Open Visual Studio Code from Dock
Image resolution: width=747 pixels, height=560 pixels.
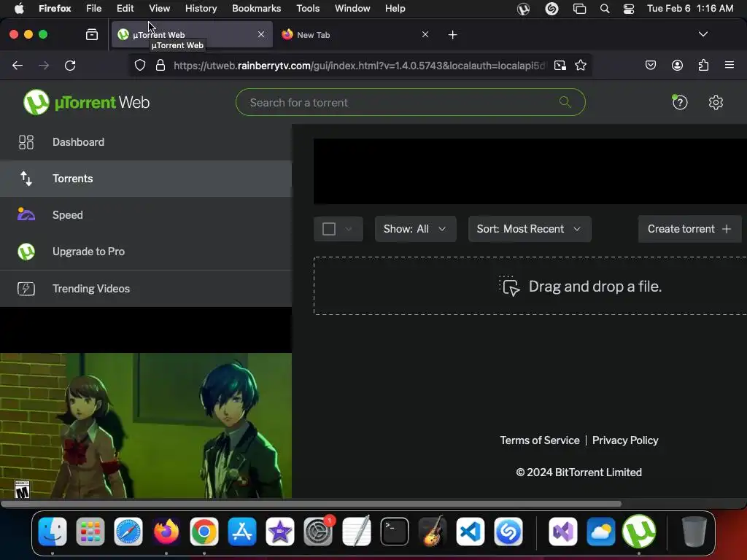(471, 532)
